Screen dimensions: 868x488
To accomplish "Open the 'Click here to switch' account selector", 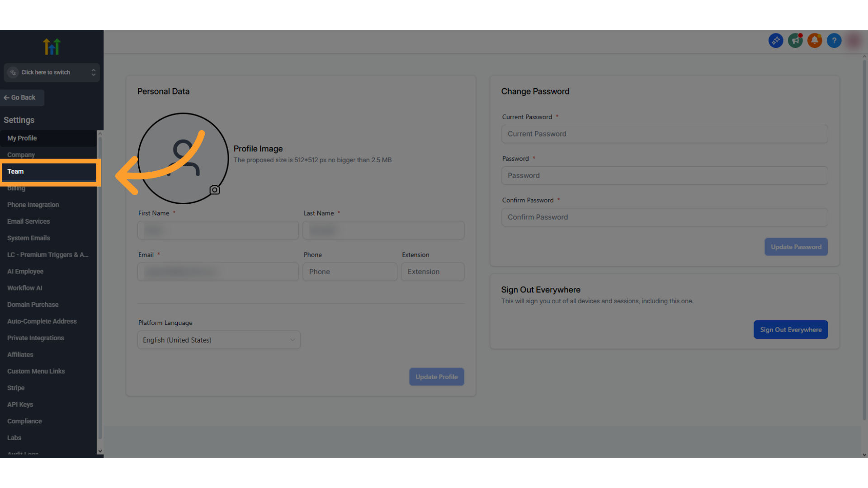I will pos(52,72).
